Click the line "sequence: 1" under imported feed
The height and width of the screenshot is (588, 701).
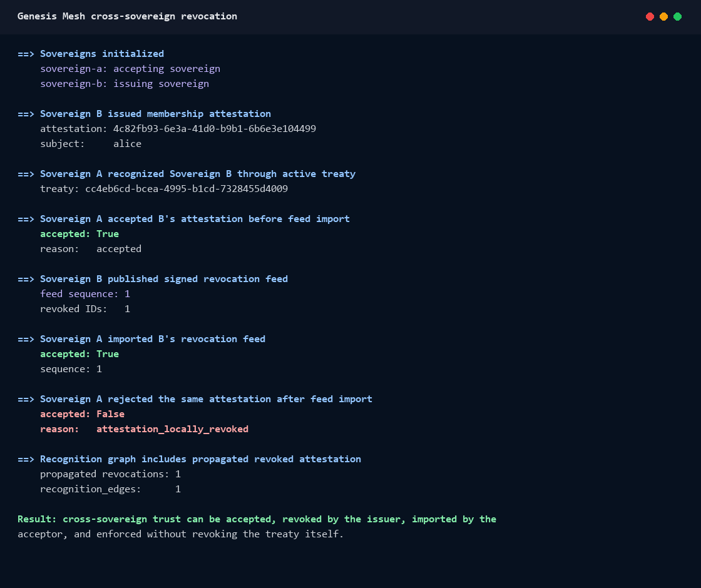[71, 369]
